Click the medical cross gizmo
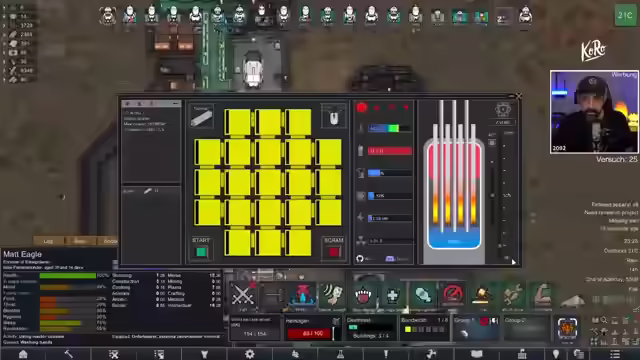This screenshot has width=640, height=360. (392, 295)
